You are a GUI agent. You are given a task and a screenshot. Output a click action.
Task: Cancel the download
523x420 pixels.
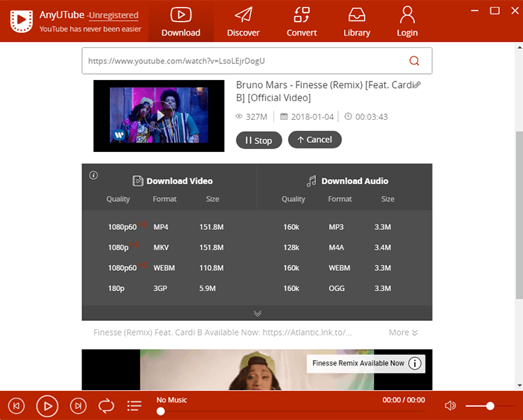pyautogui.click(x=314, y=139)
